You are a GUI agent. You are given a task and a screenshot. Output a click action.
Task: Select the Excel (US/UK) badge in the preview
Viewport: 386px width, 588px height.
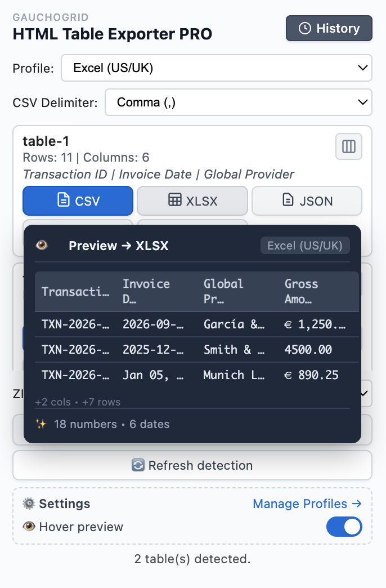(x=304, y=245)
